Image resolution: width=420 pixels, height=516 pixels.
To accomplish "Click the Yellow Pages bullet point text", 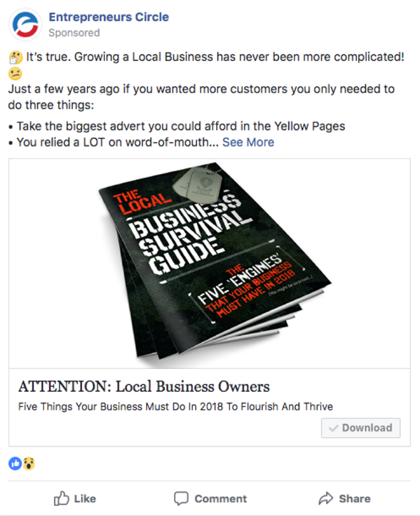I will [181, 126].
